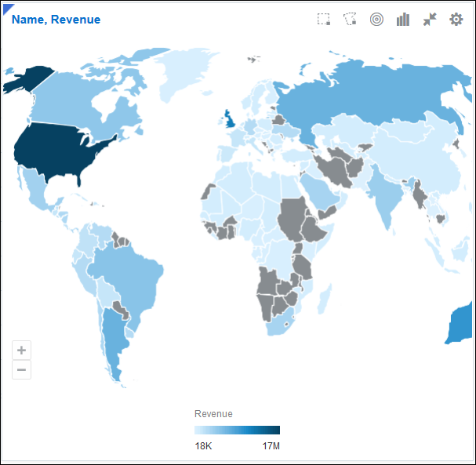Select Australia at the map edge
This screenshot has height=465, width=476.
461,325
